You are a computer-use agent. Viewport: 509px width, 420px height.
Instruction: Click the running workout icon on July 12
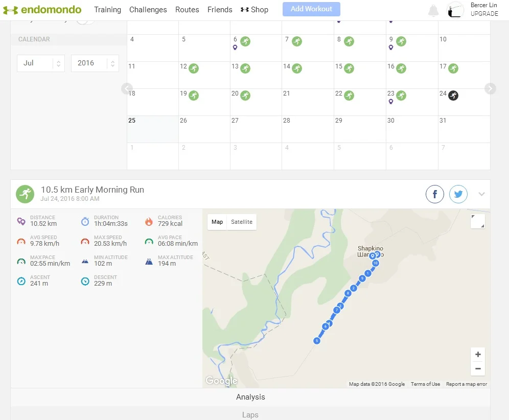(193, 68)
